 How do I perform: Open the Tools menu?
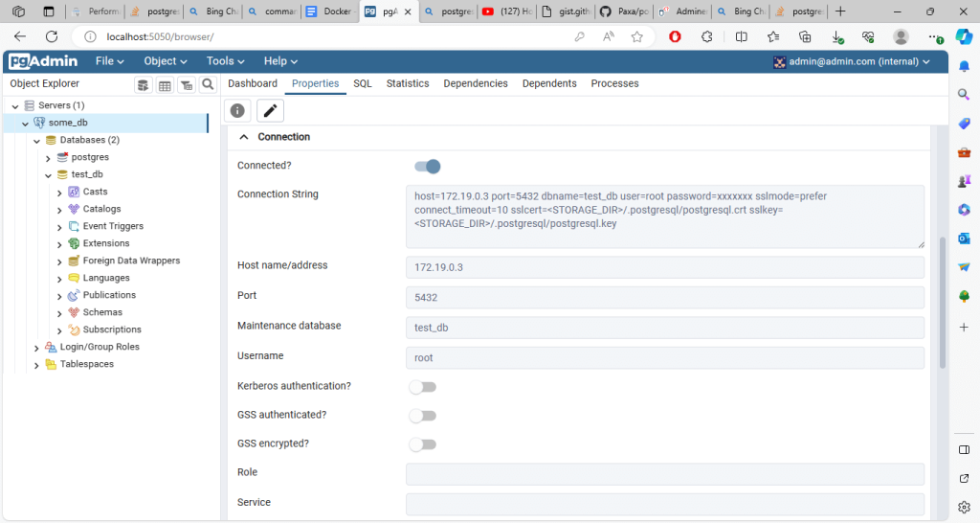tap(226, 61)
